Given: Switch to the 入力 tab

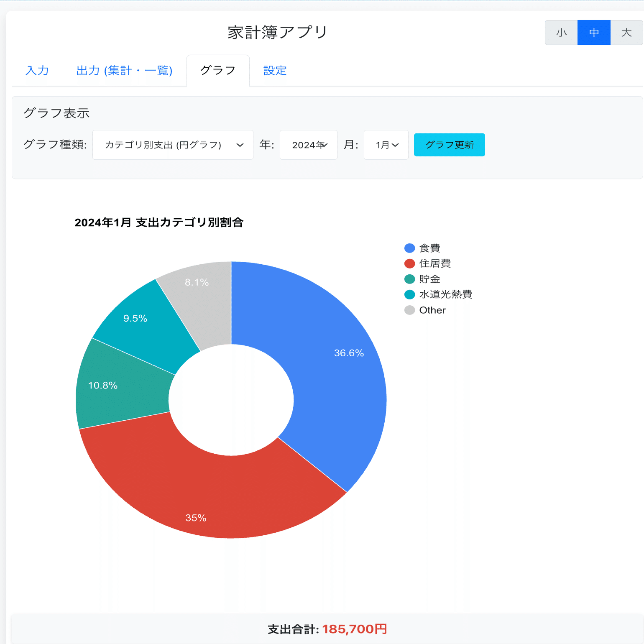Looking at the screenshot, I should (x=37, y=70).
